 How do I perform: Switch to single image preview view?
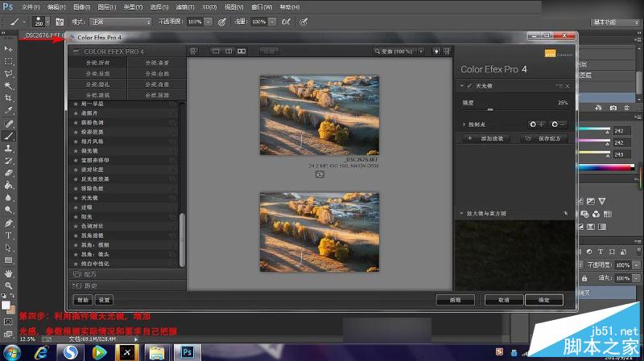[x=216, y=51]
